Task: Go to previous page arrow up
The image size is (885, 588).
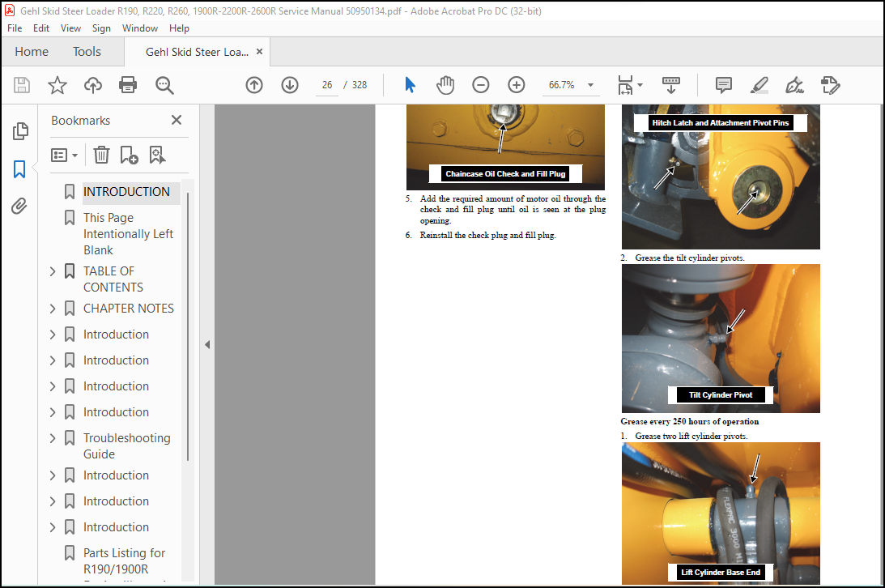Action: [x=254, y=85]
